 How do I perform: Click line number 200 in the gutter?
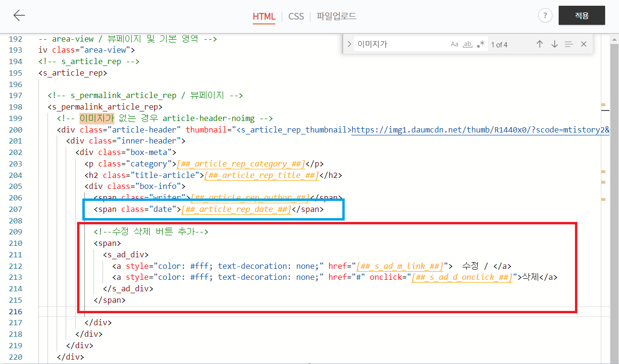(15, 130)
